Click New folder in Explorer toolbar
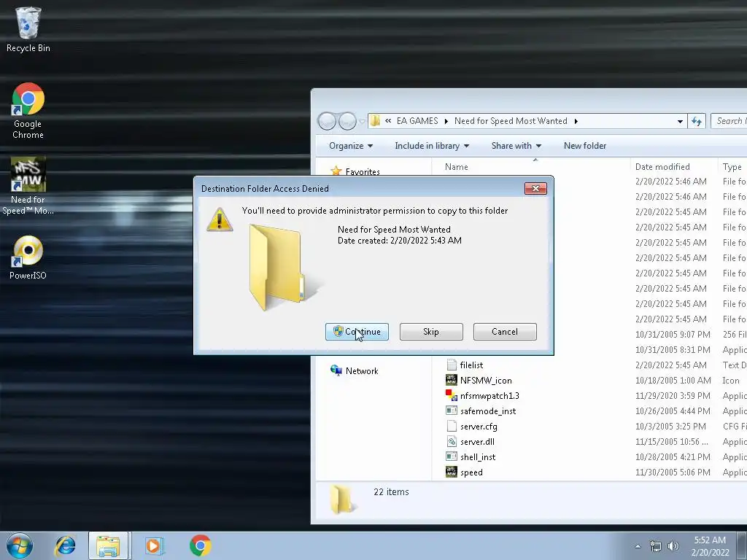The width and height of the screenshot is (747, 560). tap(585, 146)
